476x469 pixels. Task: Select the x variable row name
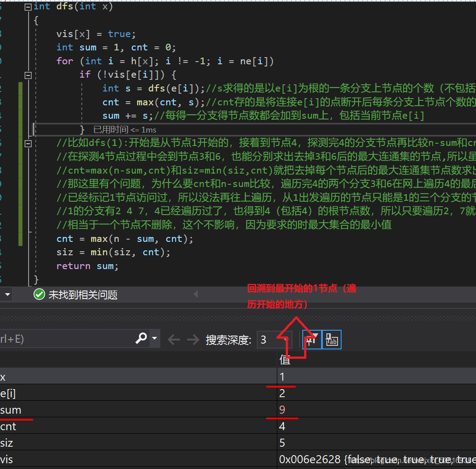pyautogui.click(x=3, y=377)
